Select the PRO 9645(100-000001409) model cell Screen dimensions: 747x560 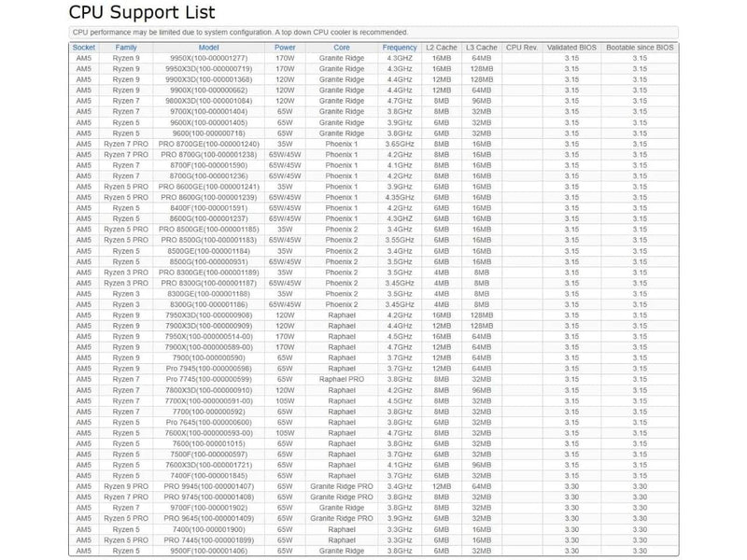point(208,519)
